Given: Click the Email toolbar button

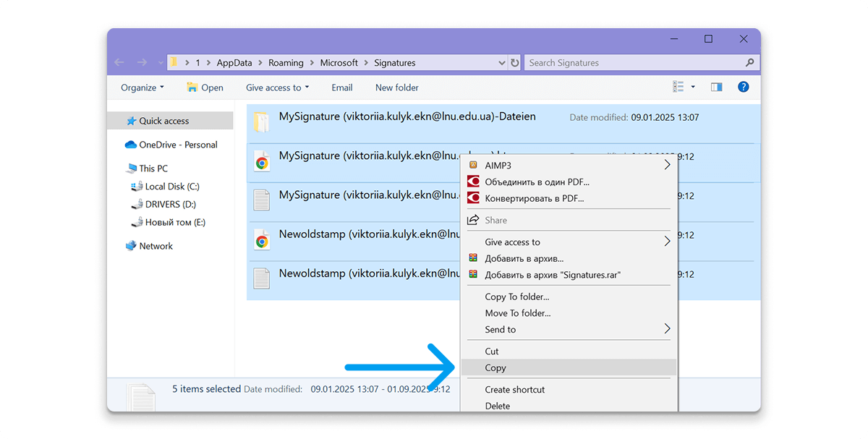Looking at the screenshot, I should tap(341, 87).
